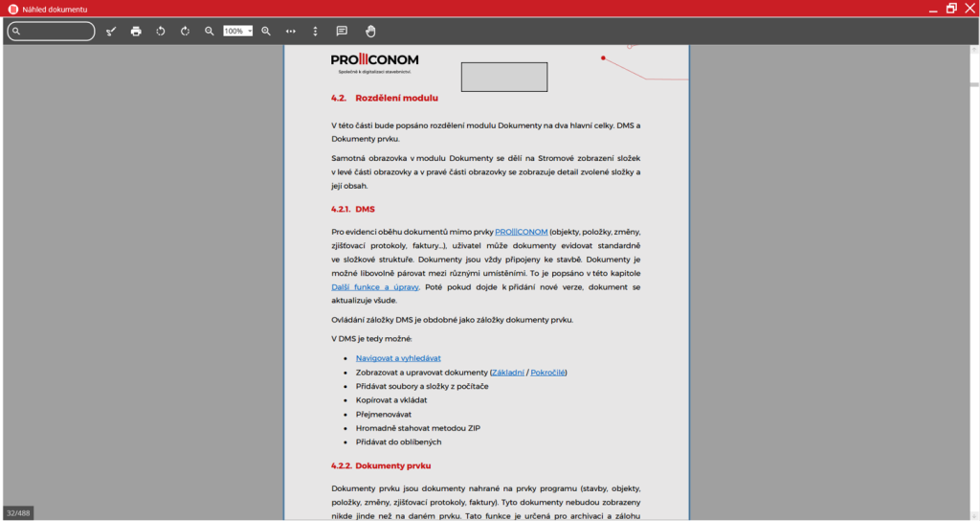Image resolution: width=980 pixels, height=521 pixels.
Task: Print the document using the printer icon
Action: [136, 31]
